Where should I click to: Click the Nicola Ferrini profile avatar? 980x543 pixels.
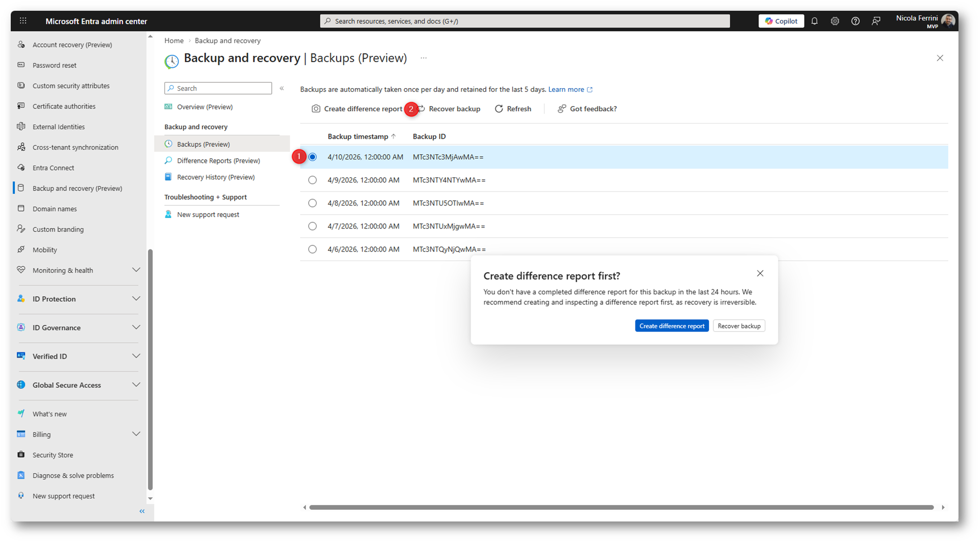(x=948, y=21)
